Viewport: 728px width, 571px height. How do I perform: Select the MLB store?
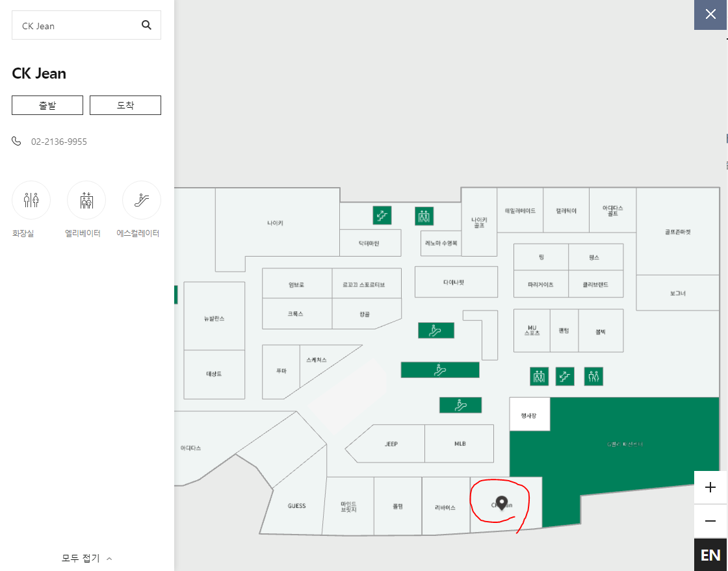(x=460, y=444)
